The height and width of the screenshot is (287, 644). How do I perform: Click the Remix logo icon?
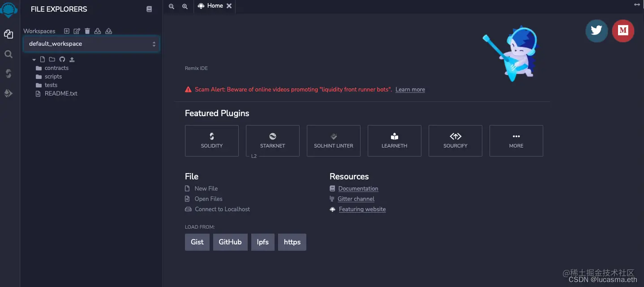tap(9, 9)
